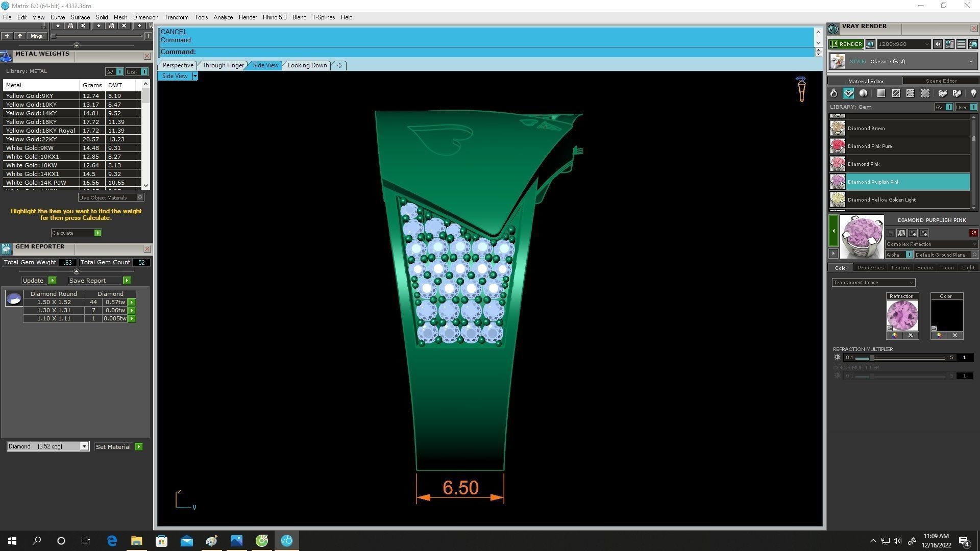This screenshot has height=551, width=980.
Task: Open the T-Splines menu
Action: point(323,17)
